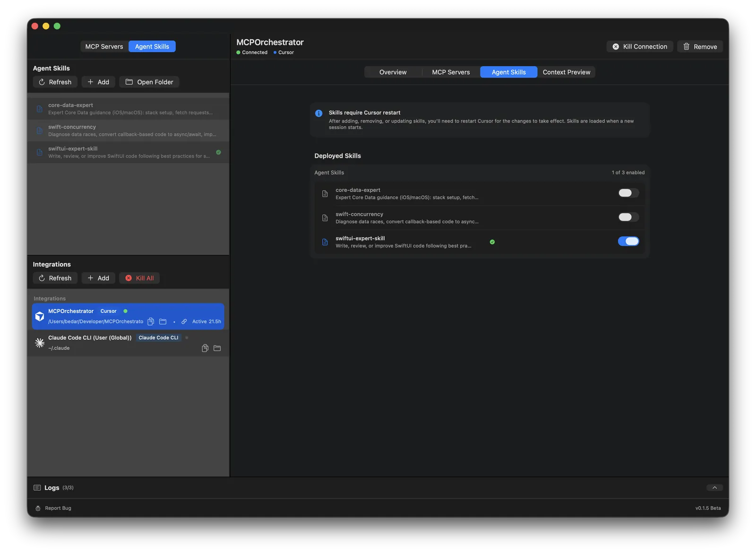Click the Logs icon in the bottom bar

(x=36, y=487)
